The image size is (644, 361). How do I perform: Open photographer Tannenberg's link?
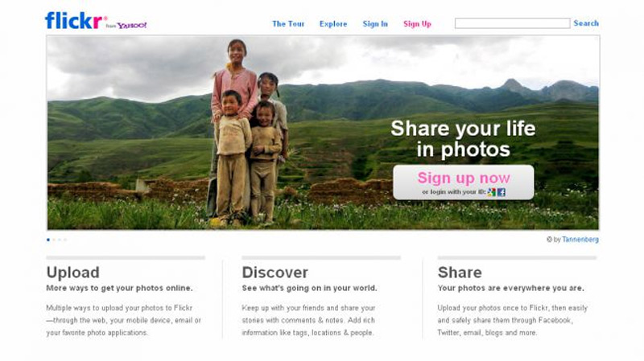click(x=580, y=239)
